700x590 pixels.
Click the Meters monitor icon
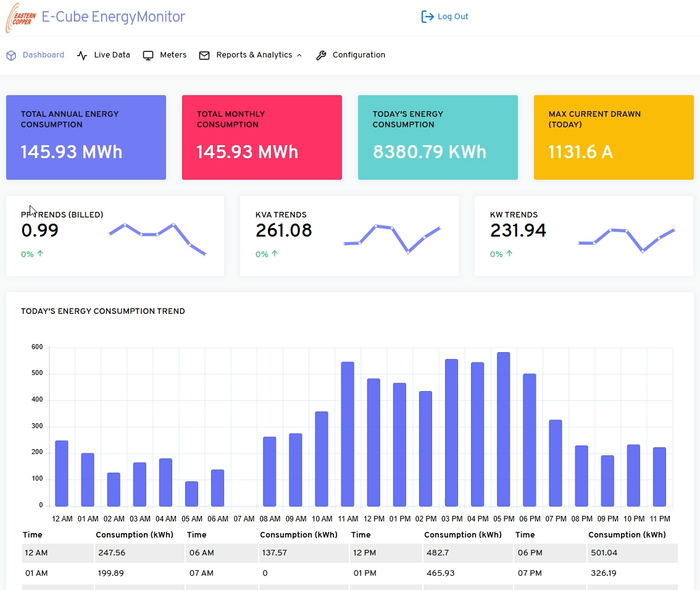tap(148, 56)
